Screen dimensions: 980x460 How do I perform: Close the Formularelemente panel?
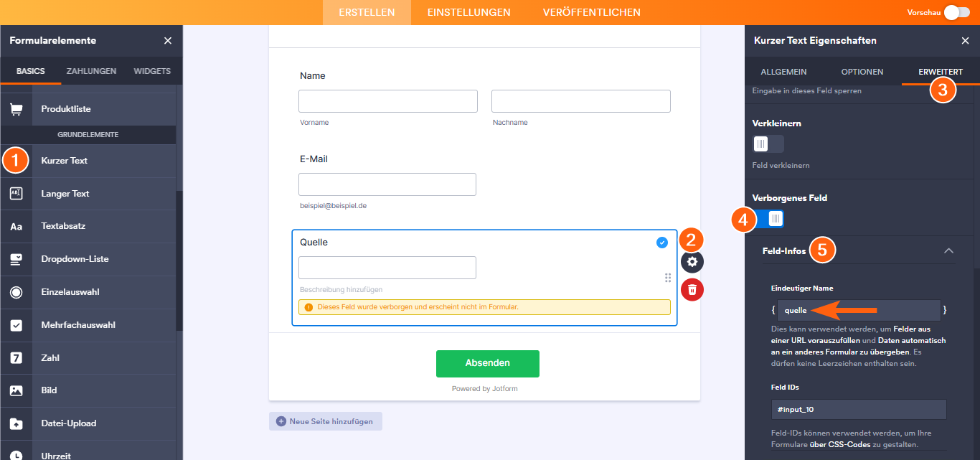tap(168, 41)
